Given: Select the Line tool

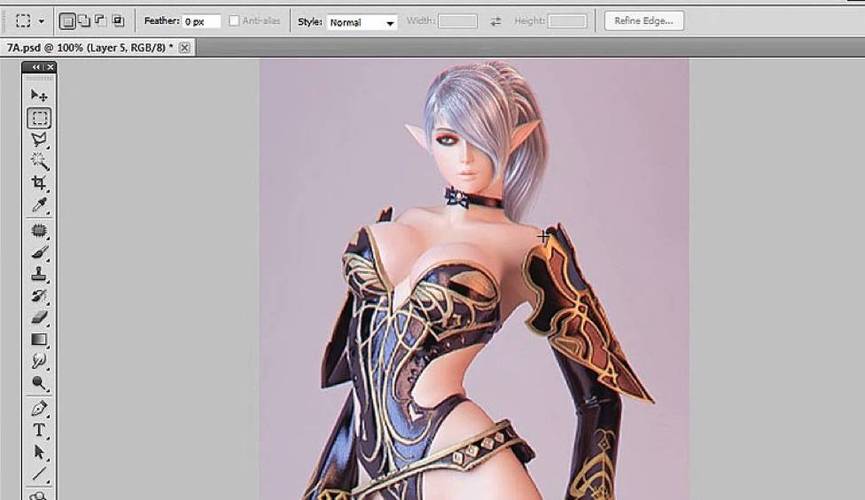Looking at the screenshot, I should pos(39,474).
